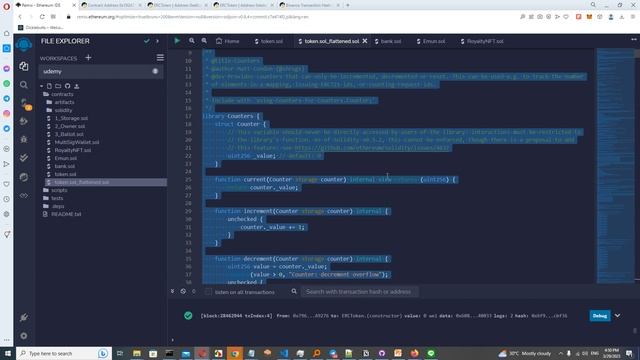Image resolution: width=640 pixels, height=360 pixels.
Task: Click the Debug button in terminal
Action: coord(600,316)
